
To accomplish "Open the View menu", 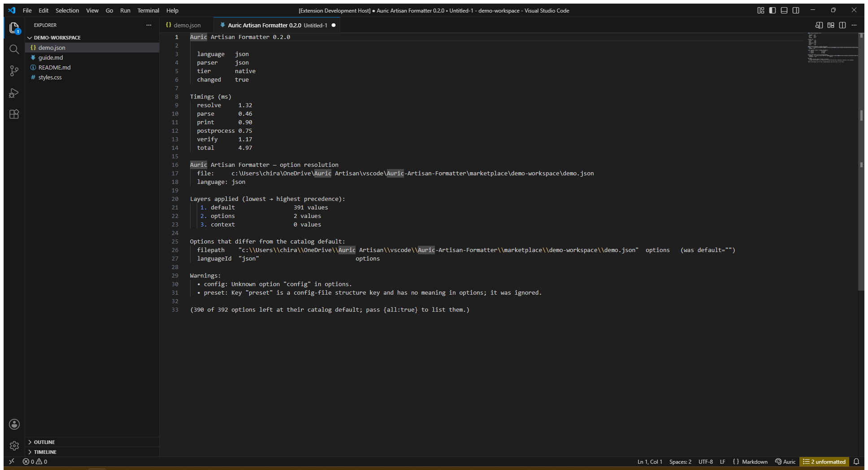I will click(92, 10).
